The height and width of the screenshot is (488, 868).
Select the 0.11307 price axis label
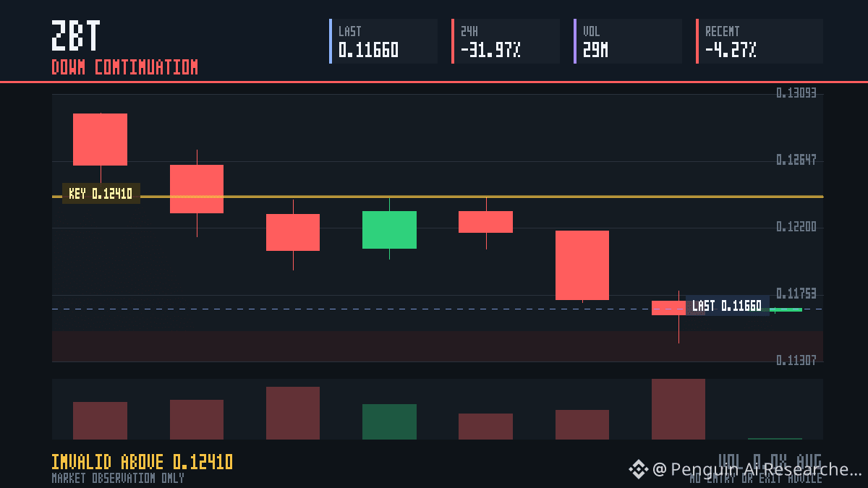coord(796,360)
